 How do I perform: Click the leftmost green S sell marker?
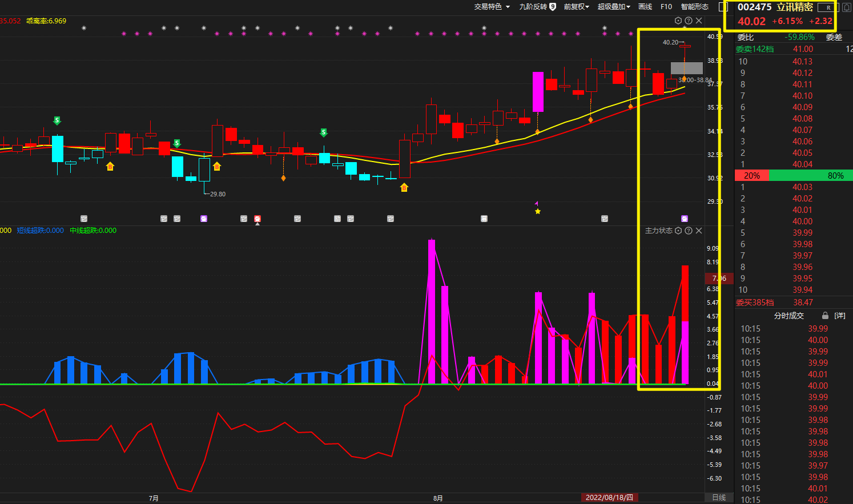(x=57, y=120)
